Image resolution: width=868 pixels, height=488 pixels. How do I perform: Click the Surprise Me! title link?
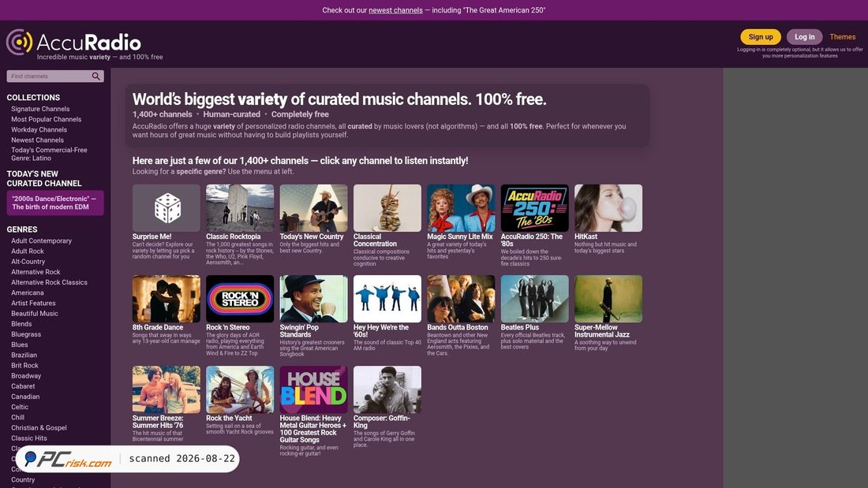pyautogui.click(x=152, y=237)
